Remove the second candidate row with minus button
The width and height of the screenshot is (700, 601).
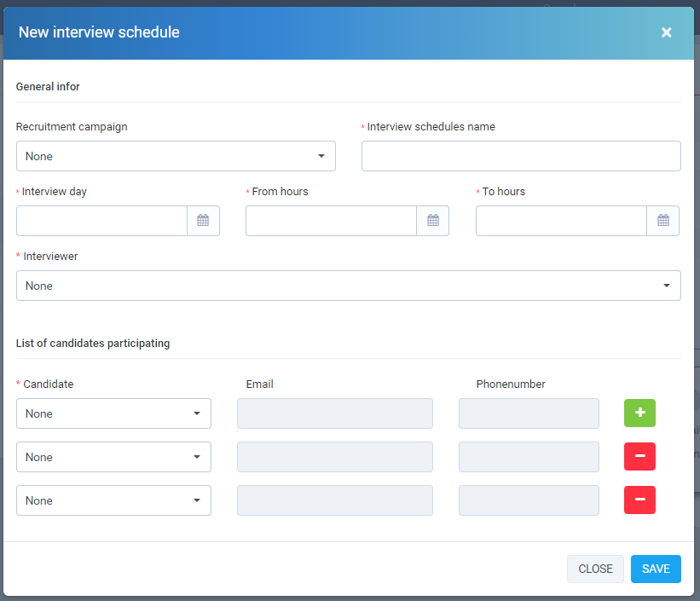639,457
